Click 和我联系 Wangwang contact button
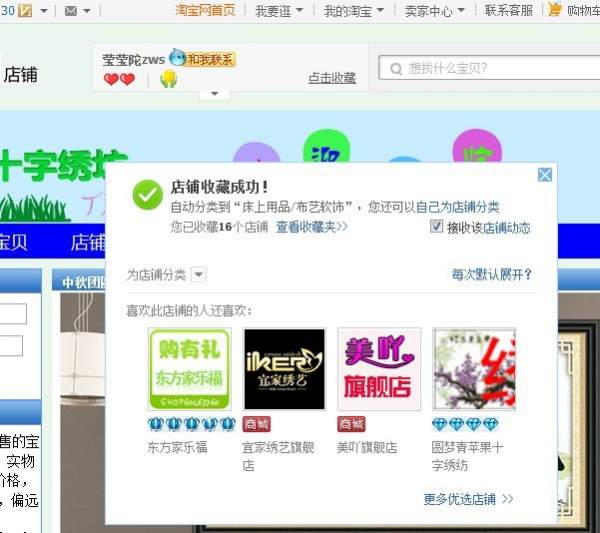 tap(202, 59)
